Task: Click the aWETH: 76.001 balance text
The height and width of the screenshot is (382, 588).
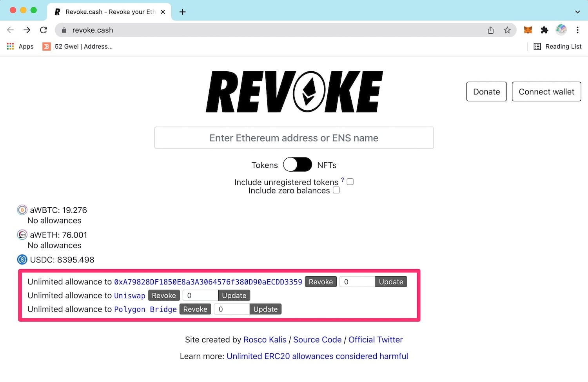Action: (58, 235)
